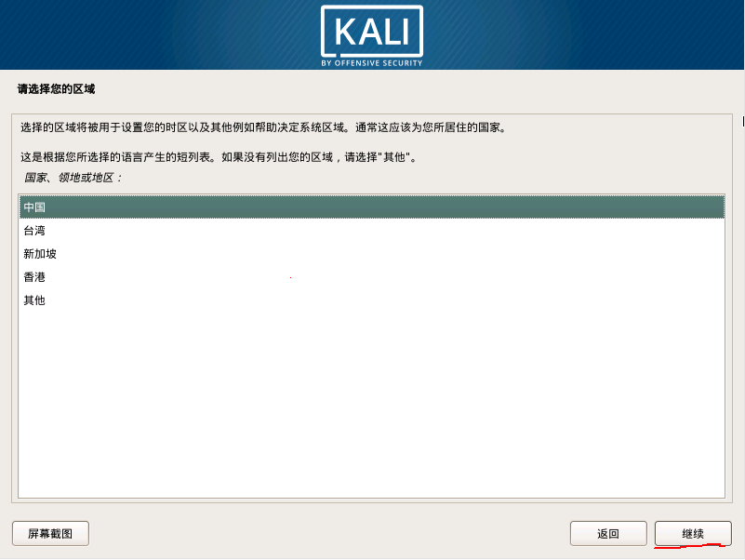Choose 台湾 from the region list

coord(371,231)
